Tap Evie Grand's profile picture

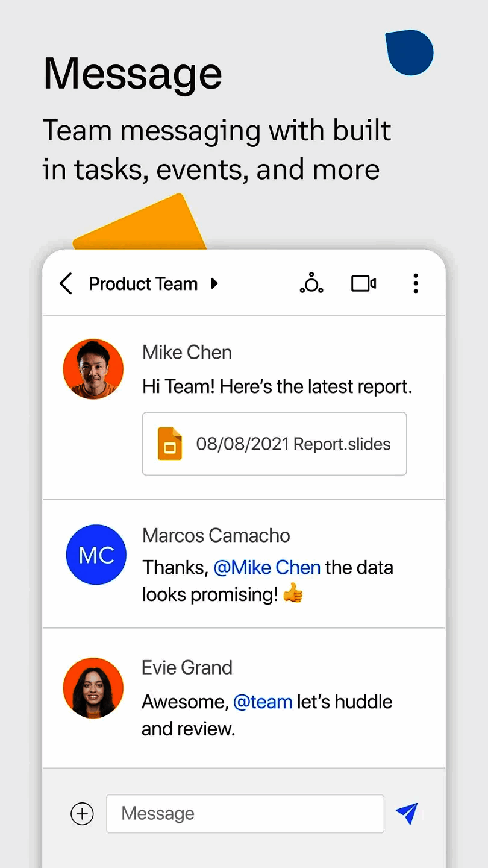tap(93, 687)
